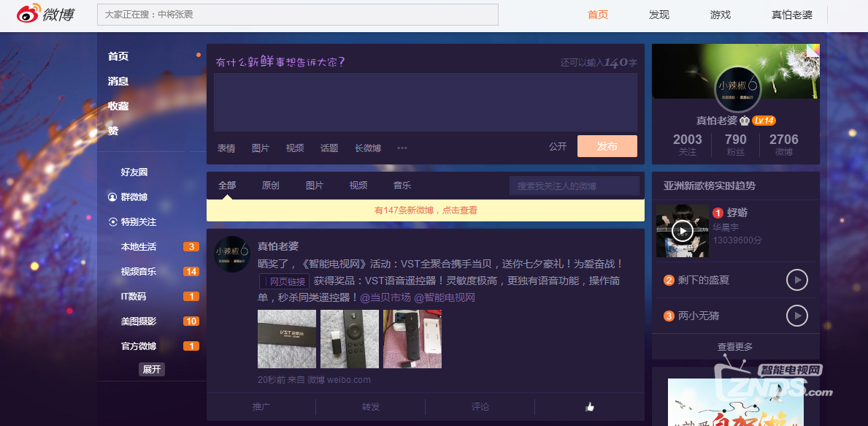This screenshot has width=868, height=426.
Task: Play the song 剩下的盛夏
Action: click(x=796, y=280)
